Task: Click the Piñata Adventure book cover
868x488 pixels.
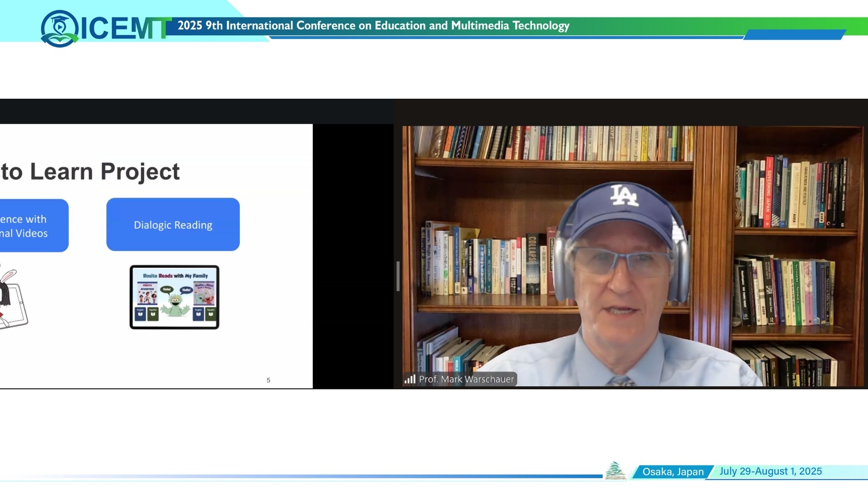Action: click(147, 293)
